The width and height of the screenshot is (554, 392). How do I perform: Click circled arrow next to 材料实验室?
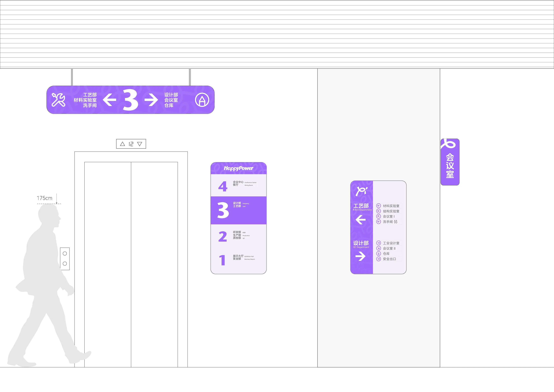(x=379, y=206)
